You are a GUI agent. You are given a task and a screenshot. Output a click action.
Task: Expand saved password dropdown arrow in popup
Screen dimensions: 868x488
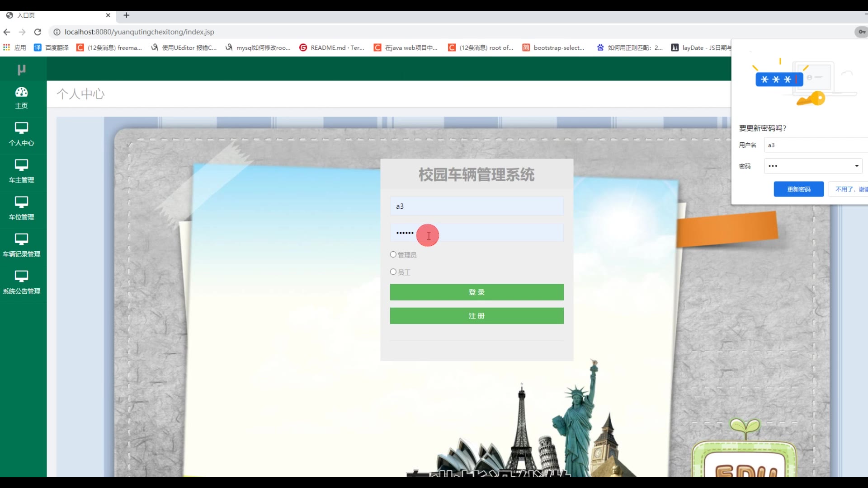pos(857,166)
